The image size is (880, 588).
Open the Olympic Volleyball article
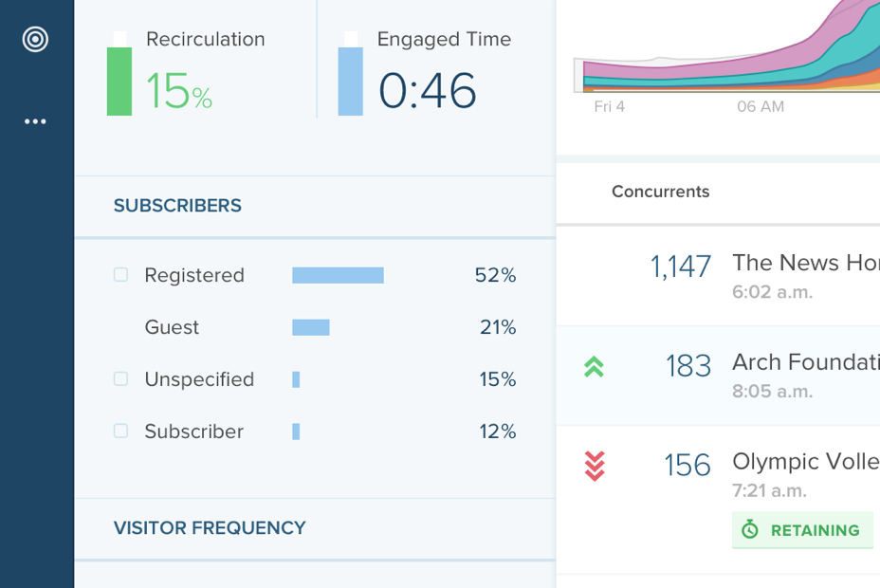805,462
